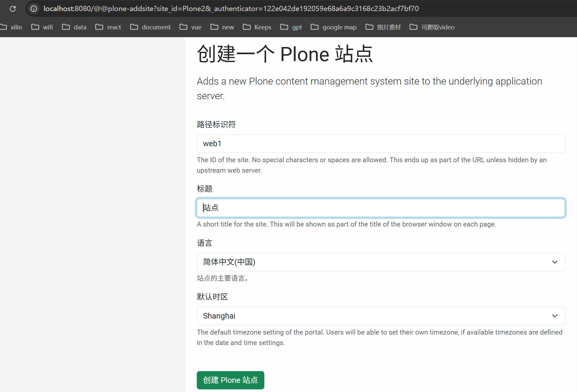Open the 可爬取video bookmark folder

(432, 27)
